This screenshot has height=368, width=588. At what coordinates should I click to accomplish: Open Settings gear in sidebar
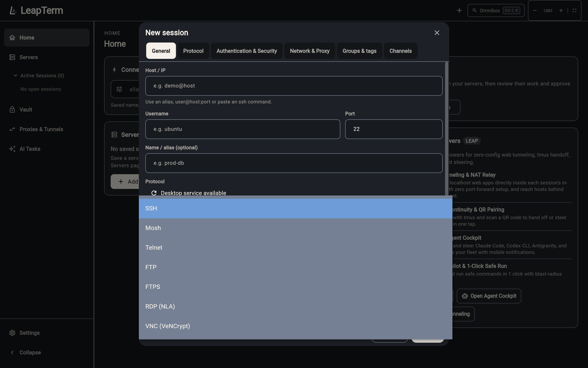point(12,333)
